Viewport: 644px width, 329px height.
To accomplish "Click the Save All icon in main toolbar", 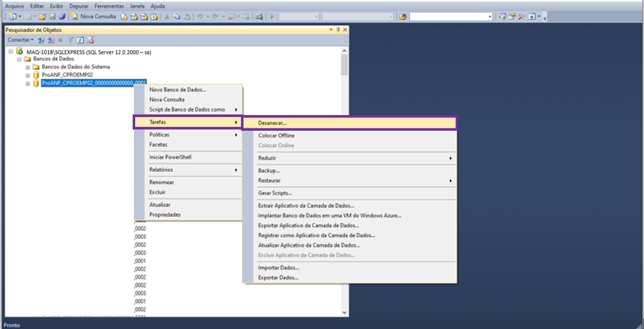I will 62,16.
